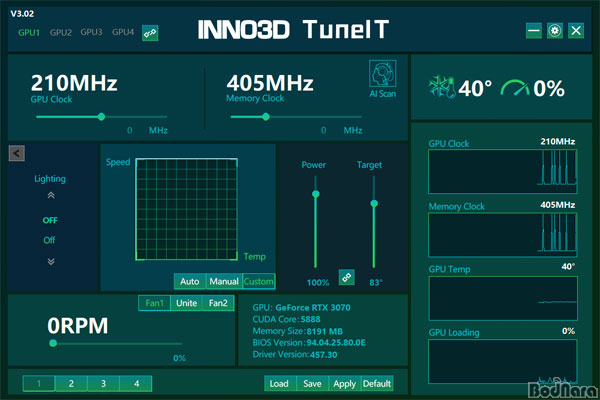The width and height of the screenshot is (600, 400).
Task: Click the Lighting up double-chevron
Action: pos(51,196)
